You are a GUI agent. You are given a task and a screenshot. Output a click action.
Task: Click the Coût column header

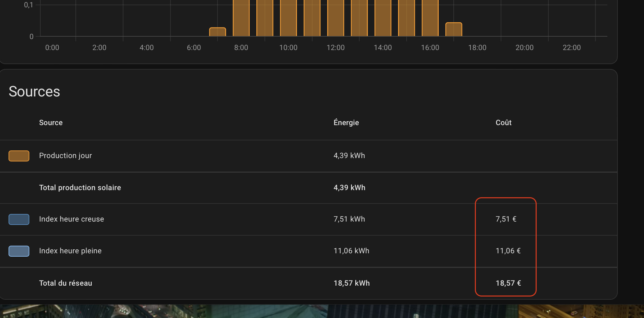(503, 123)
